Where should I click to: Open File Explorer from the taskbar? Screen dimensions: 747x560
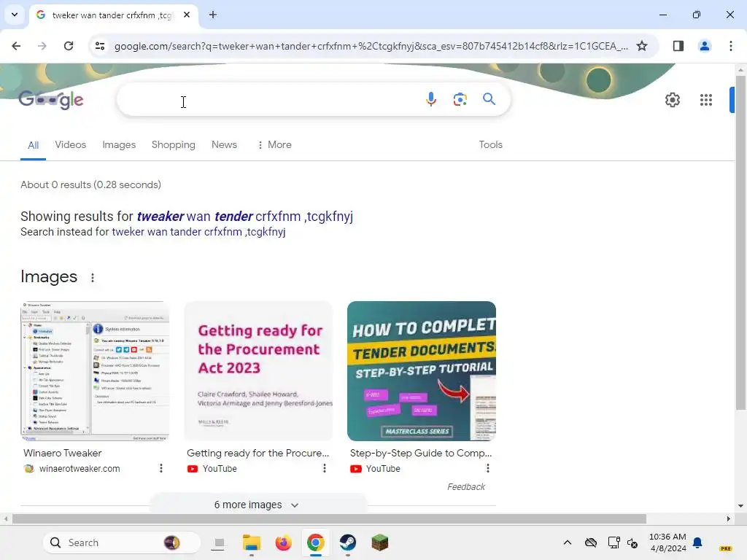coord(252,542)
